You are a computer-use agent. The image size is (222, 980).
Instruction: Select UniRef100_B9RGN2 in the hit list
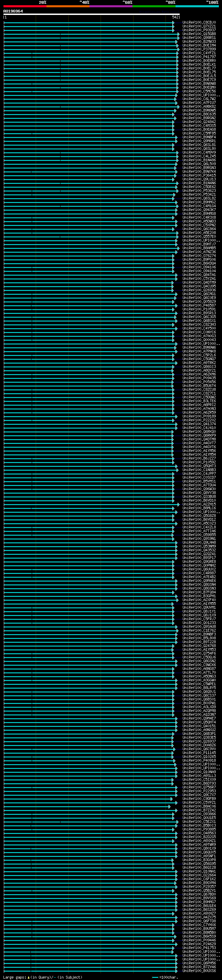click(x=199, y=118)
